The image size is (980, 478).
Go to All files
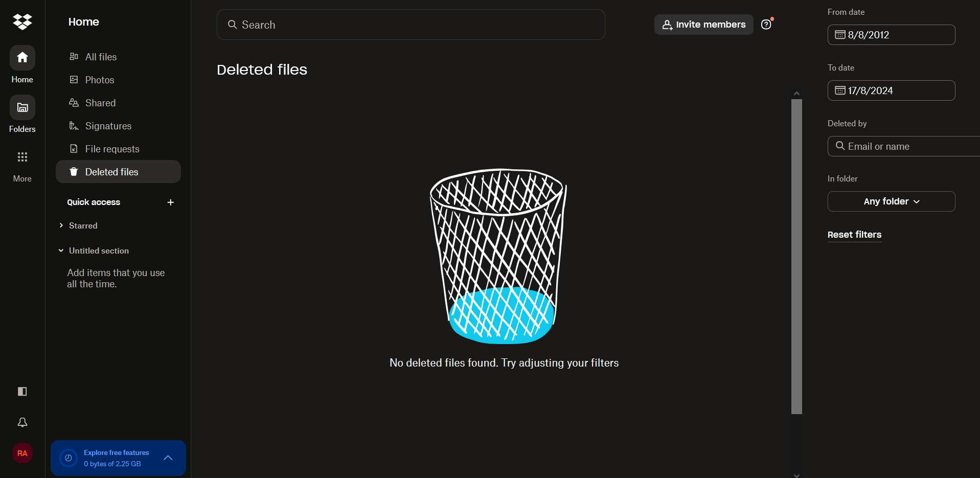pyautogui.click(x=101, y=57)
